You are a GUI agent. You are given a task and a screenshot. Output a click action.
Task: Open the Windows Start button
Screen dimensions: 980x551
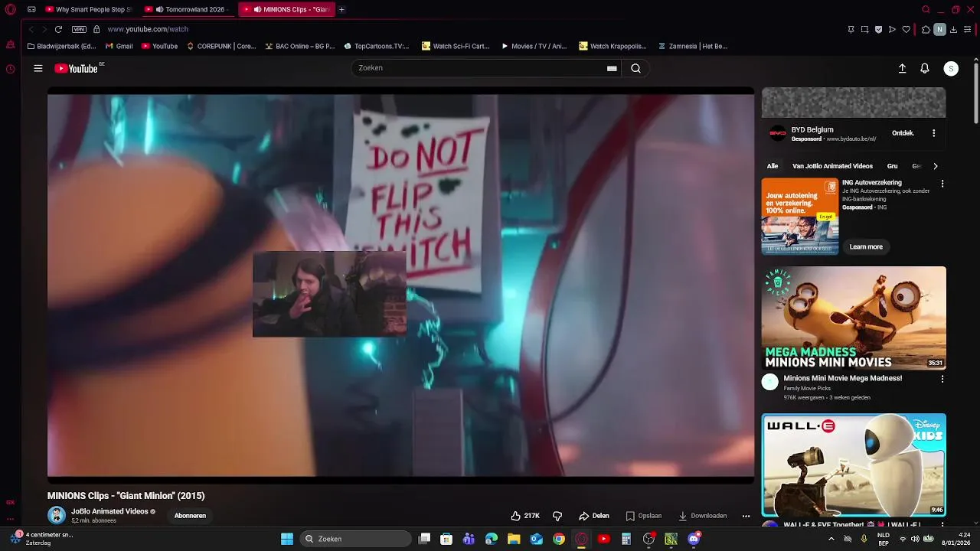(287, 539)
